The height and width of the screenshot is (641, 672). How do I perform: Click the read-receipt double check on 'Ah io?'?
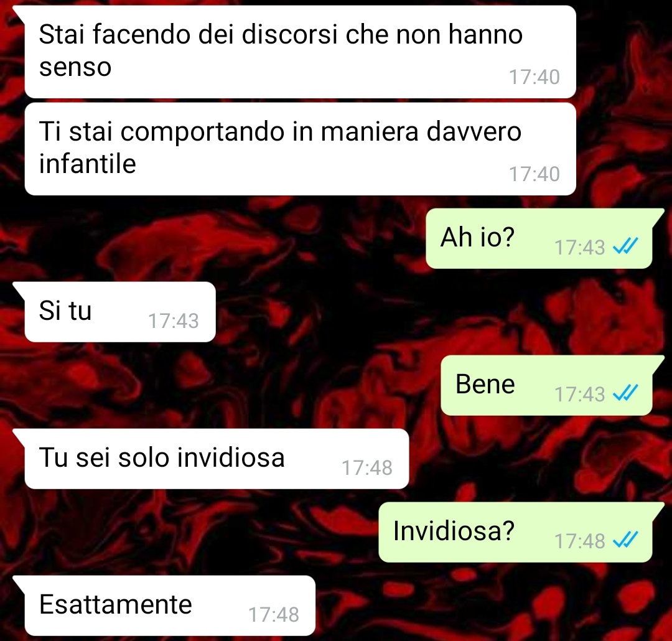[625, 246]
